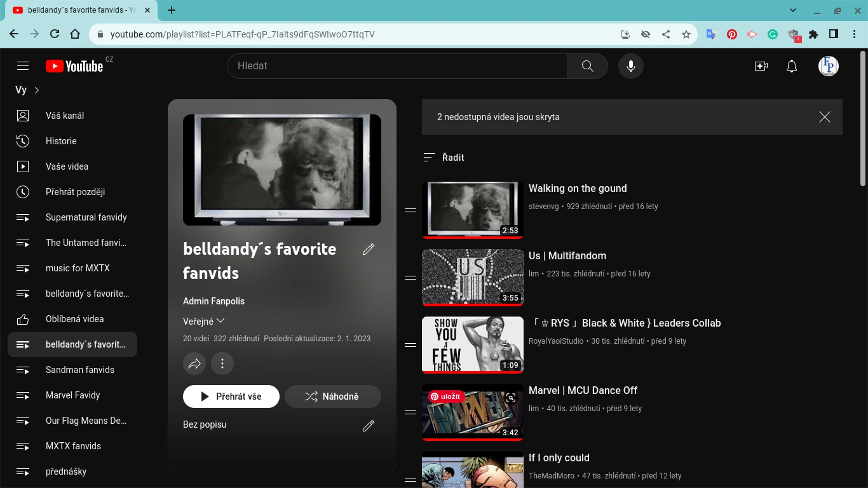
Task: Click into the Hledat search field
Action: click(397, 66)
